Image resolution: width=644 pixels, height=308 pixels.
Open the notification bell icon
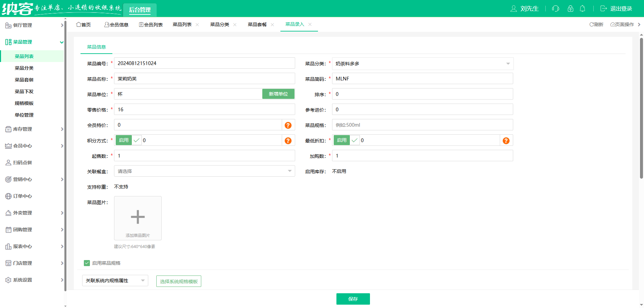coord(583,9)
